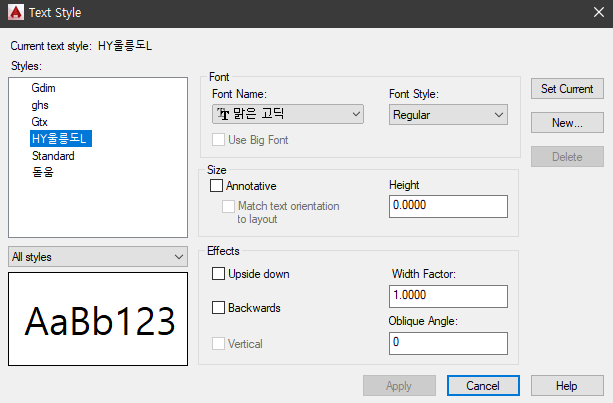The width and height of the screenshot is (613, 403).
Task: Enable the Annotative checkbox
Action: [x=217, y=185]
